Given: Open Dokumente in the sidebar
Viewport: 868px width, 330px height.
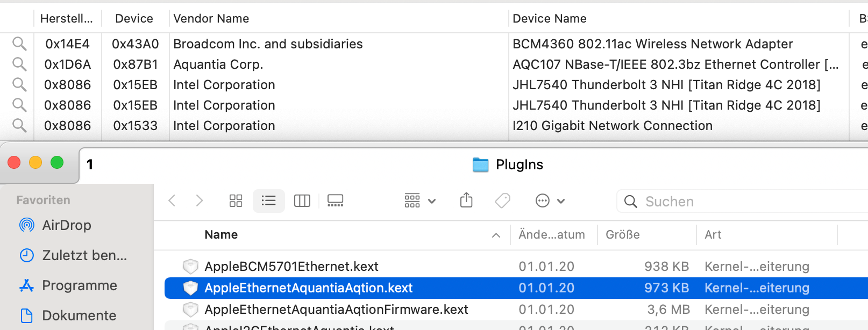Looking at the screenshot, I should [x=79, y=315].
